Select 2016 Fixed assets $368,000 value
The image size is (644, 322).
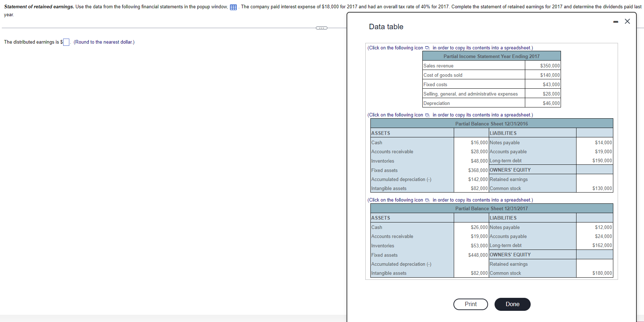478,170
